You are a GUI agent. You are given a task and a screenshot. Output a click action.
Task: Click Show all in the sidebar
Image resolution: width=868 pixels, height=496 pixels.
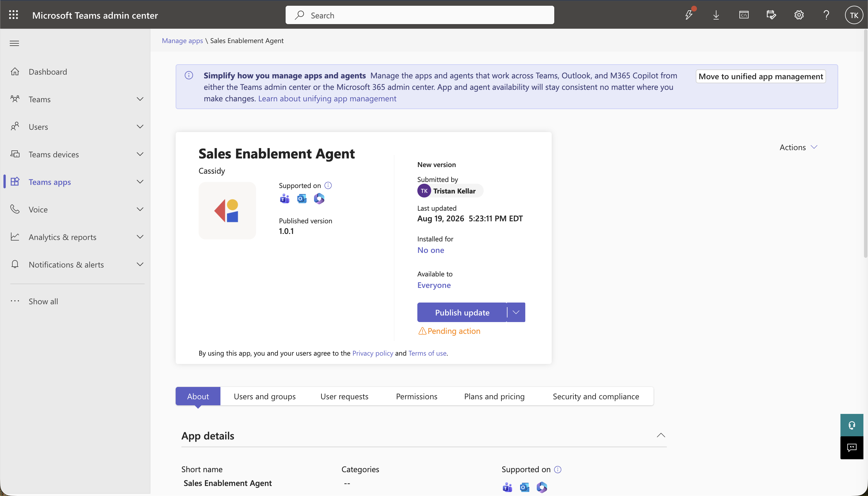43,301
